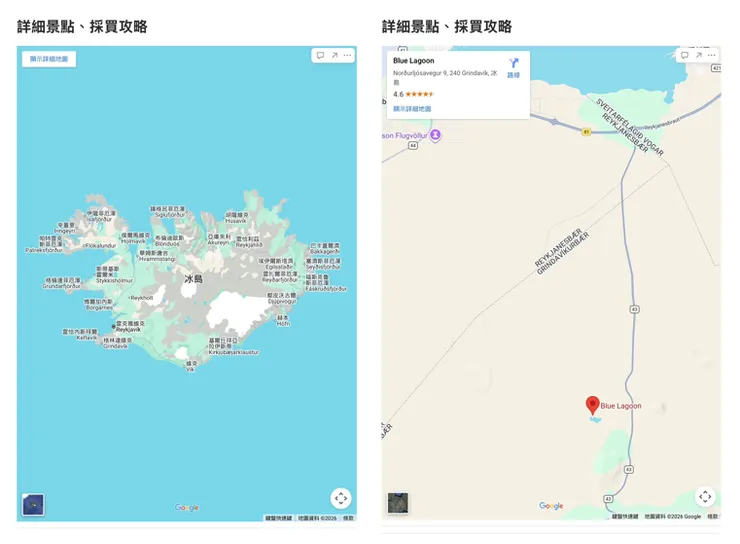Click keyboard shortcuts on the Iceland map footer
The image size is (740, 544).
278,518
